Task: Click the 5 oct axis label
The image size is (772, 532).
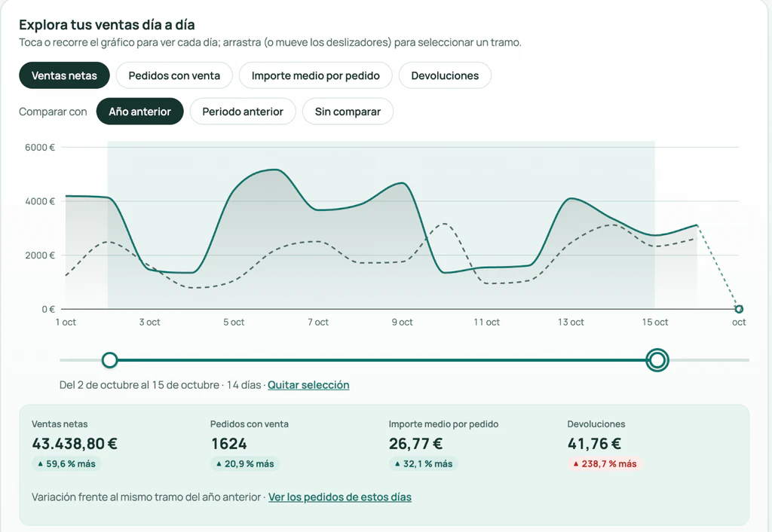Action: click(x=234, y=322)
